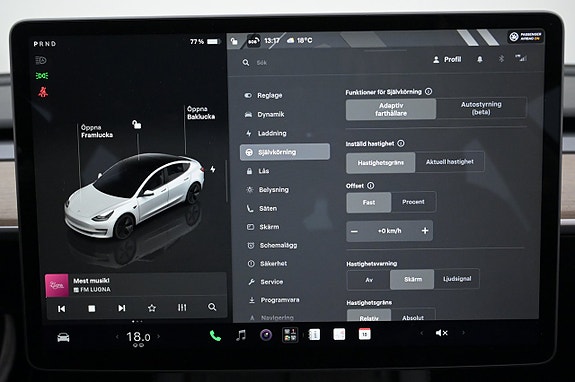This screenshot has width=575, height=382.
Task: Tap the passenger airbag indicator
Action: tap(525, 36)
